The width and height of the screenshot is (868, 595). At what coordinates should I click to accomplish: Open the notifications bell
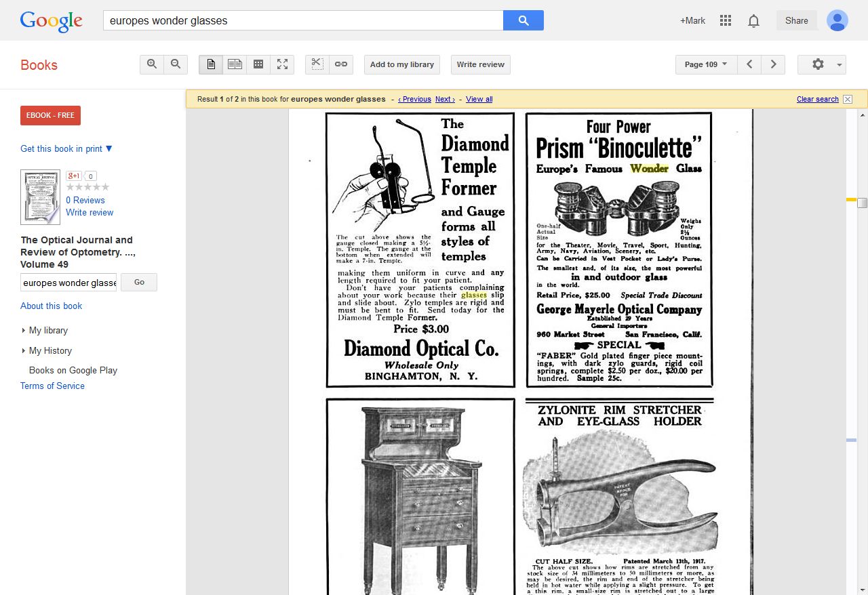[753, 21]
